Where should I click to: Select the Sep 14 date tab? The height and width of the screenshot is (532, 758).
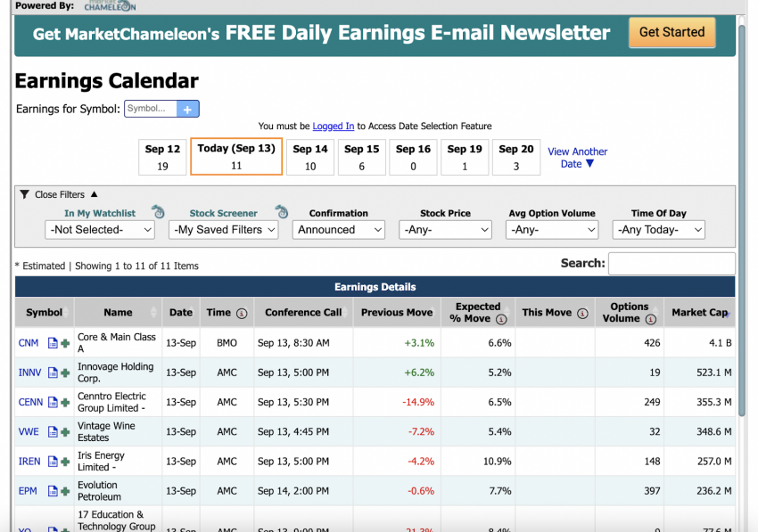click(310, 158)
